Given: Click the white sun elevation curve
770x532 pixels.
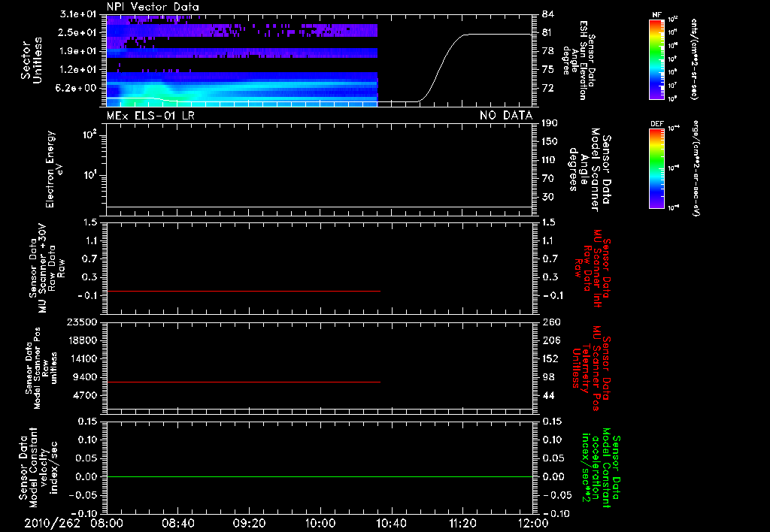Looking at the screenshot, I should (442, 62).
